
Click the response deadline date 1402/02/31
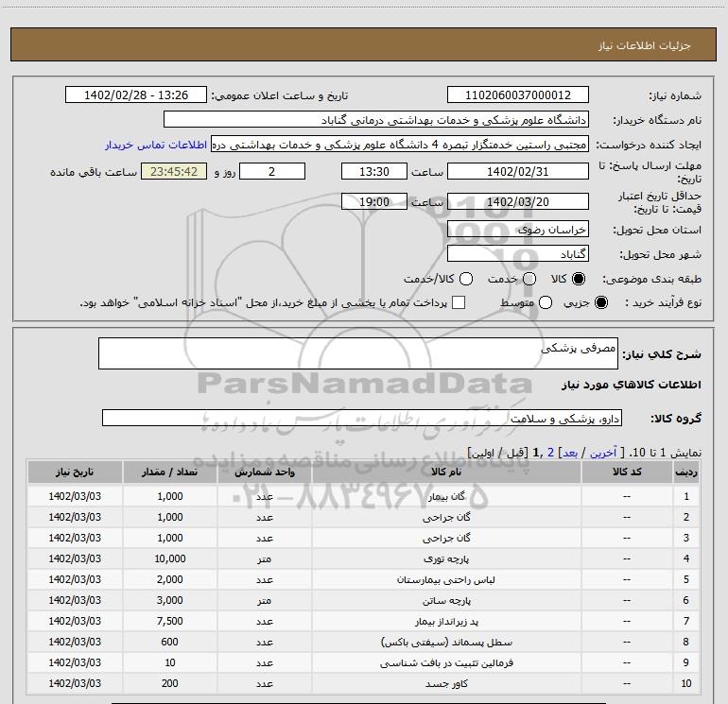[x=518, y=171]
